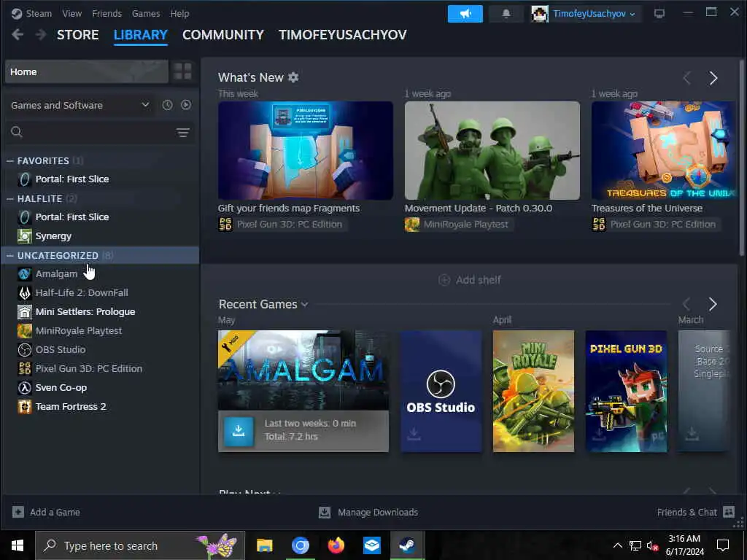Open the TIMOFEYUSACHYOV profile tab
This screenshot has width=747, height=560.
[x=343, y=35]
